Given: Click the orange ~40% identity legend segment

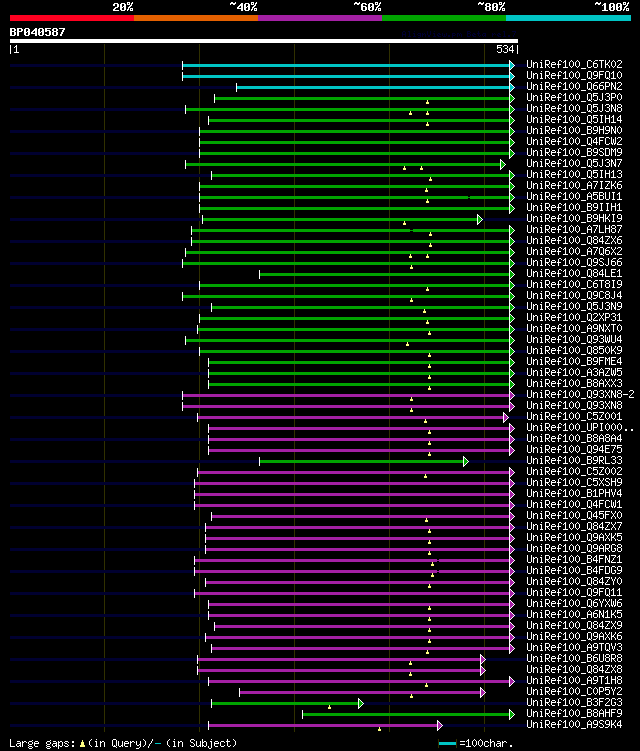Looking at the screenshot, I should tap(196, 18).
